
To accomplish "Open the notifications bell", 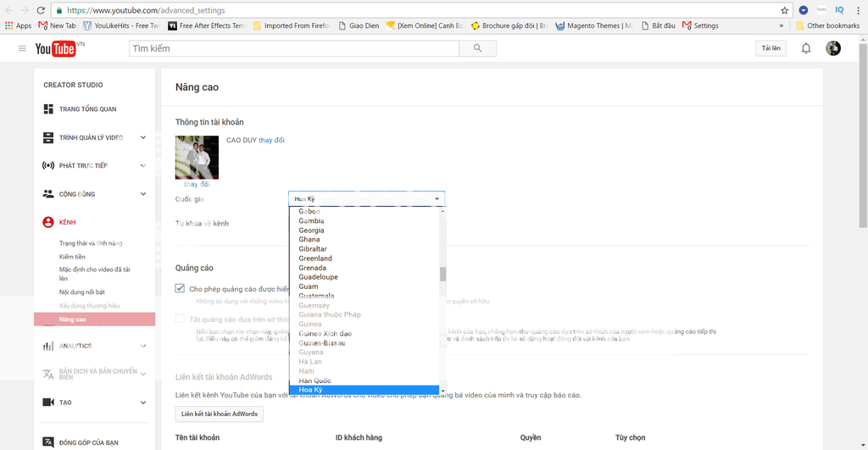I will (x=806, y=48).
